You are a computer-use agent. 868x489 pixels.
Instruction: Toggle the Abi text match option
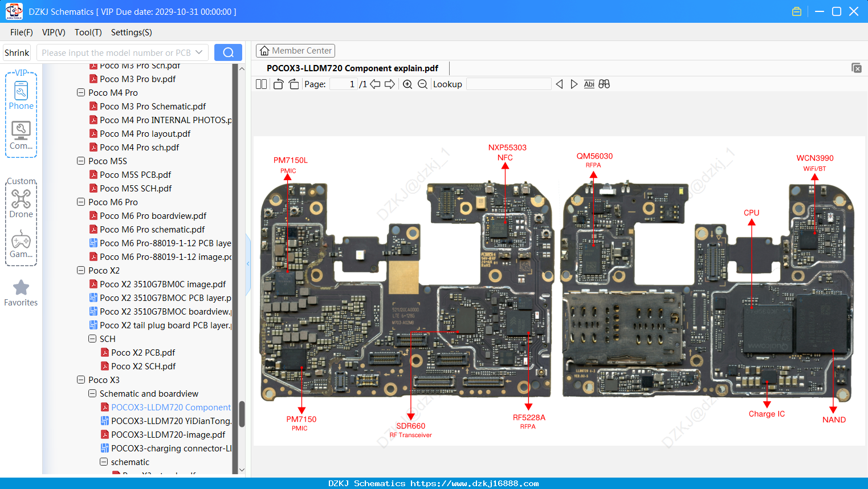(x=589, y=84)
